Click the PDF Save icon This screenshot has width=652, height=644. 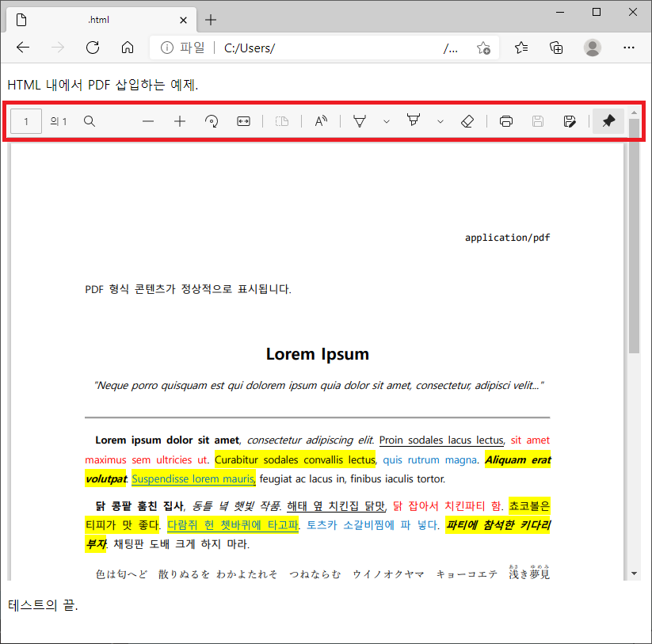[x=538, y=121]
